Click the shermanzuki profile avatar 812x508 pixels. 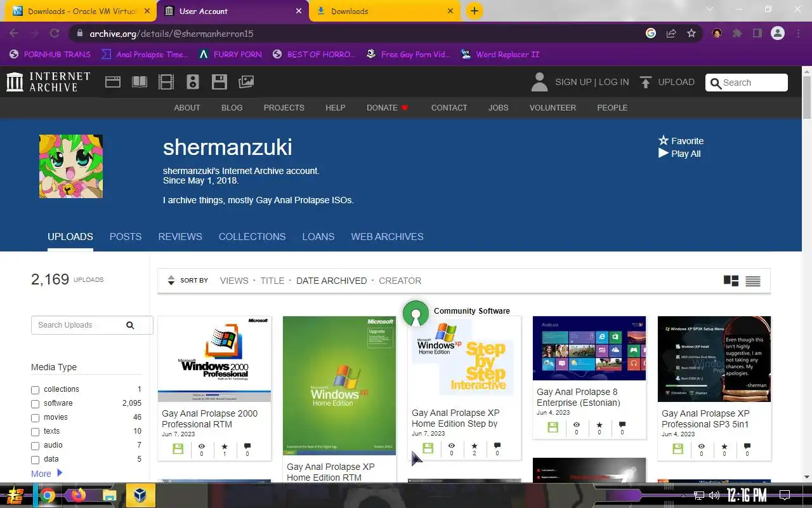[71, 166]
